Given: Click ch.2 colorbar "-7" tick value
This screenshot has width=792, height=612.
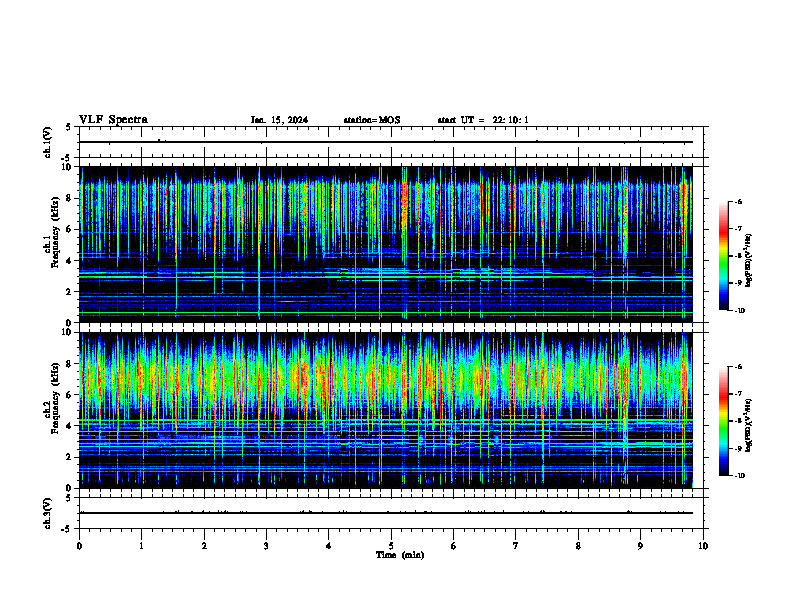Looking at the screenshot, I should (738, 394).
